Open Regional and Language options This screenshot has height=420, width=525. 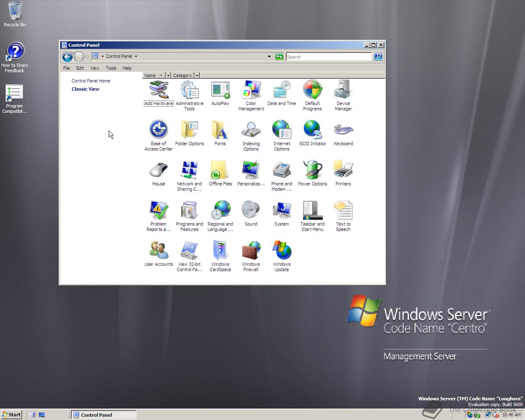coord(220,217)
